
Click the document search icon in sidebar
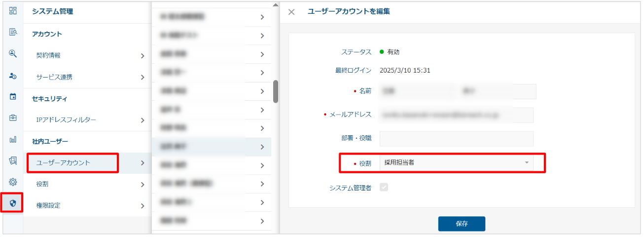tap(13, 32)
